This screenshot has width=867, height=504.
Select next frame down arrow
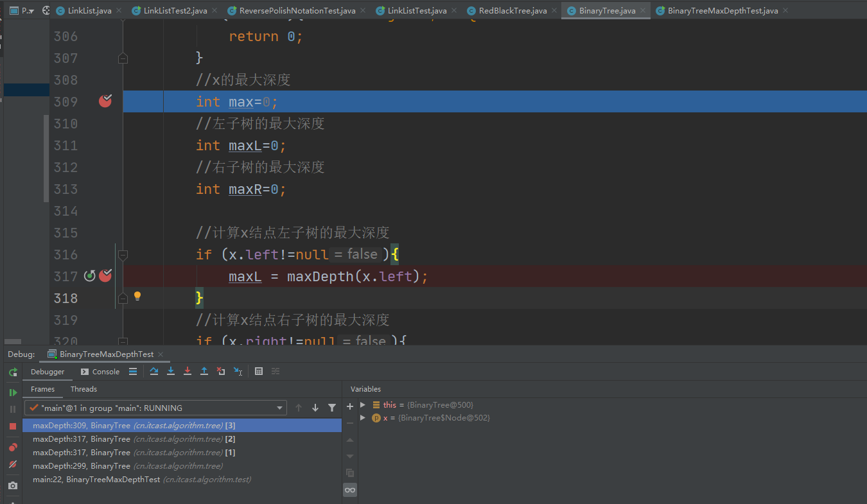(315, 408)
